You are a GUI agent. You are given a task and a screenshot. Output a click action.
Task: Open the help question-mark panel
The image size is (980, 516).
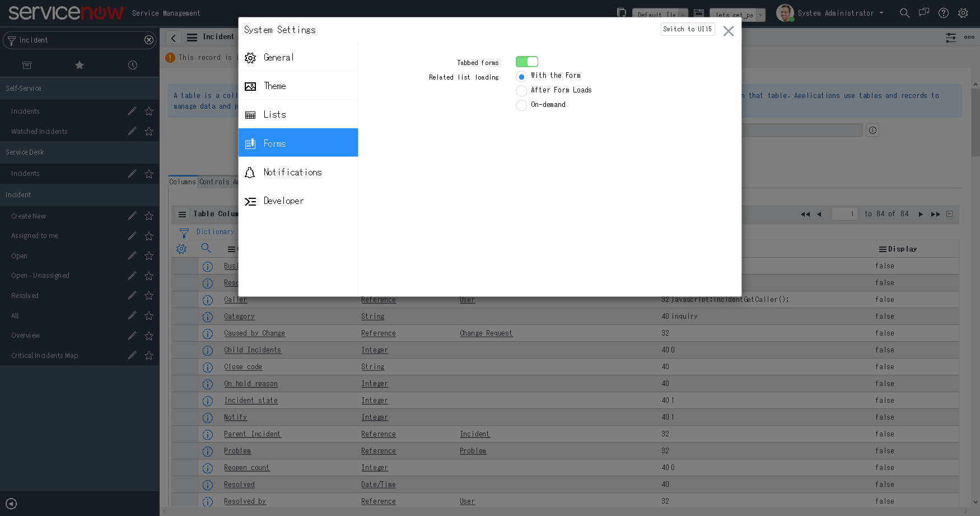(x=944, y=13)
